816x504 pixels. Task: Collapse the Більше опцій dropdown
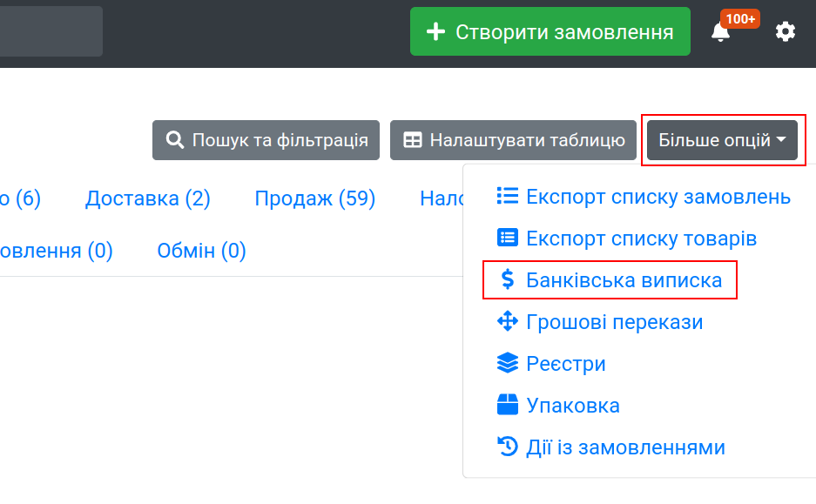(x=722, y=140)
